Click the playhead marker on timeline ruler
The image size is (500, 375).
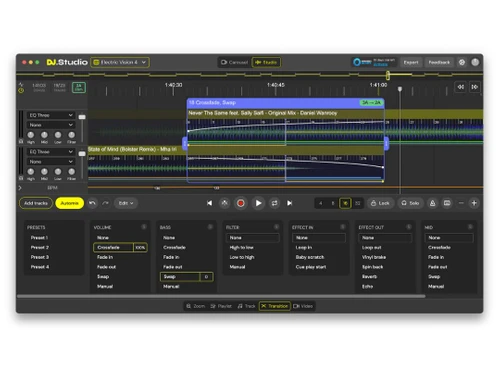coord(400,89)
